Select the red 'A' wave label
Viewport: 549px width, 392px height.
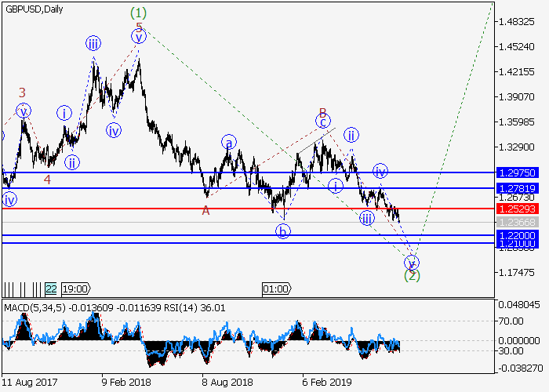coord(205,210)
